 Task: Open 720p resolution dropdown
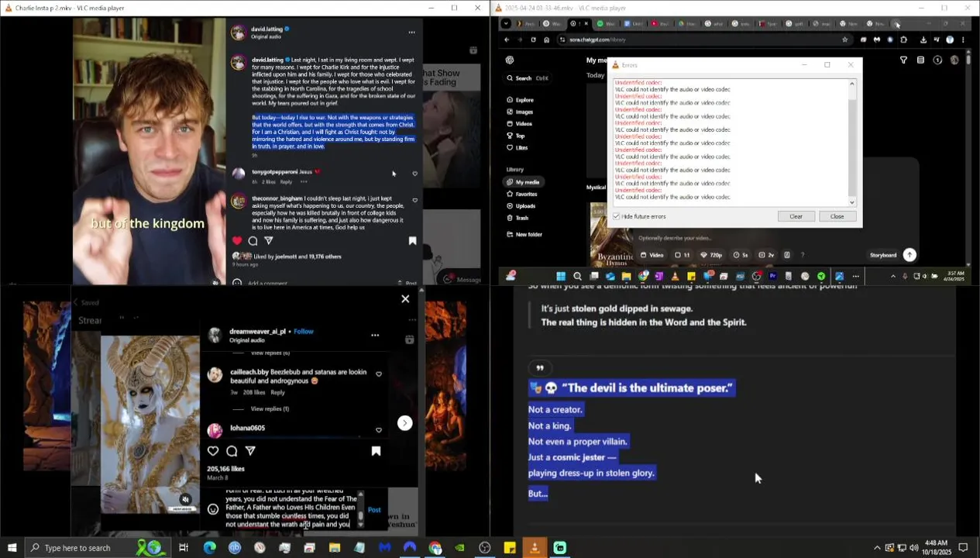click(x=712, y=255)
